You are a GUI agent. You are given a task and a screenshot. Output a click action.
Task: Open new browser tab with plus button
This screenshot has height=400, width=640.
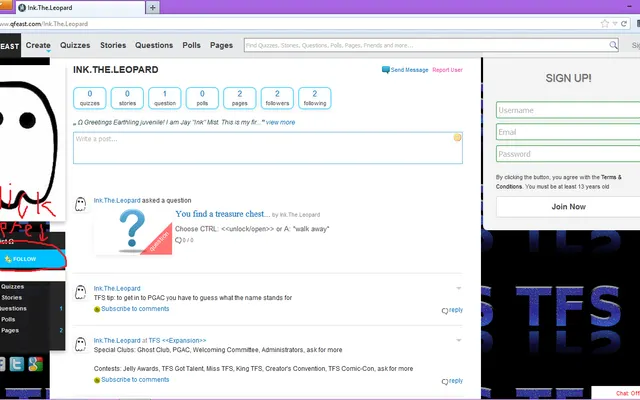(153, 7)
